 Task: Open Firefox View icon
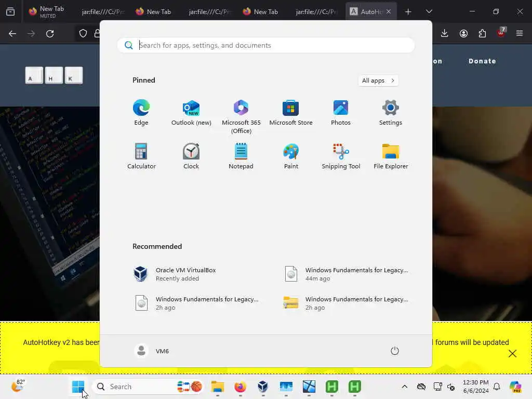(10, 12)
